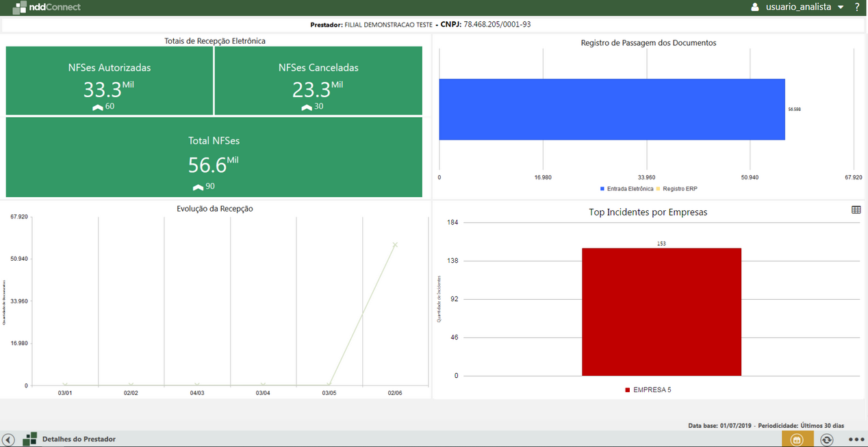Screen dimensions: 868x447
Task: Open the calendar period selector icon
Action: 797,439
